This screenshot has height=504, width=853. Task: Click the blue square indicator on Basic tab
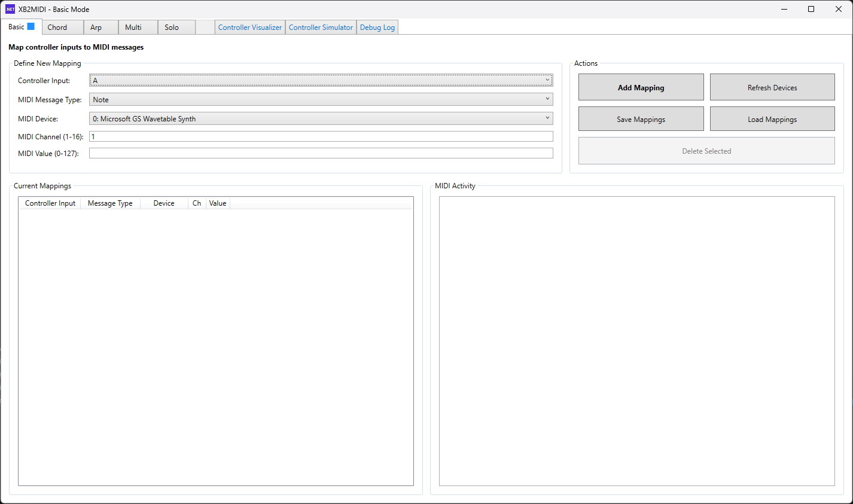click(31, 26)
